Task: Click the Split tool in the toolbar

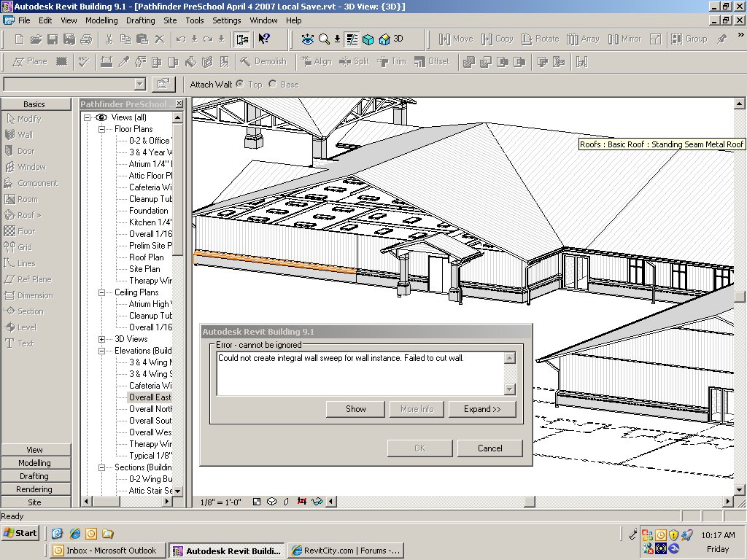Action: (354, 62)
